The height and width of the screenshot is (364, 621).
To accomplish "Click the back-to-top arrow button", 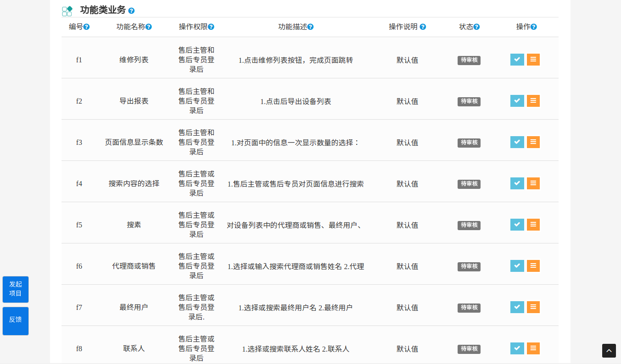I will coord(609,351).
